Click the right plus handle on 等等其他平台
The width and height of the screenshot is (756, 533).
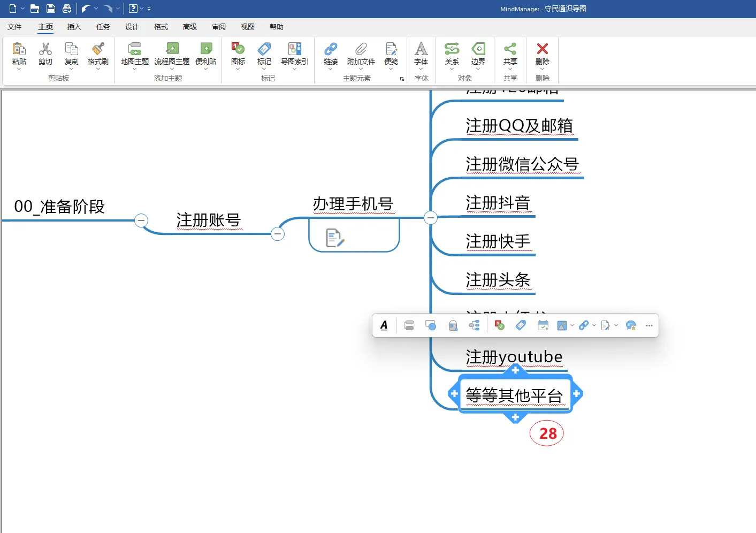tap(577, 394)
